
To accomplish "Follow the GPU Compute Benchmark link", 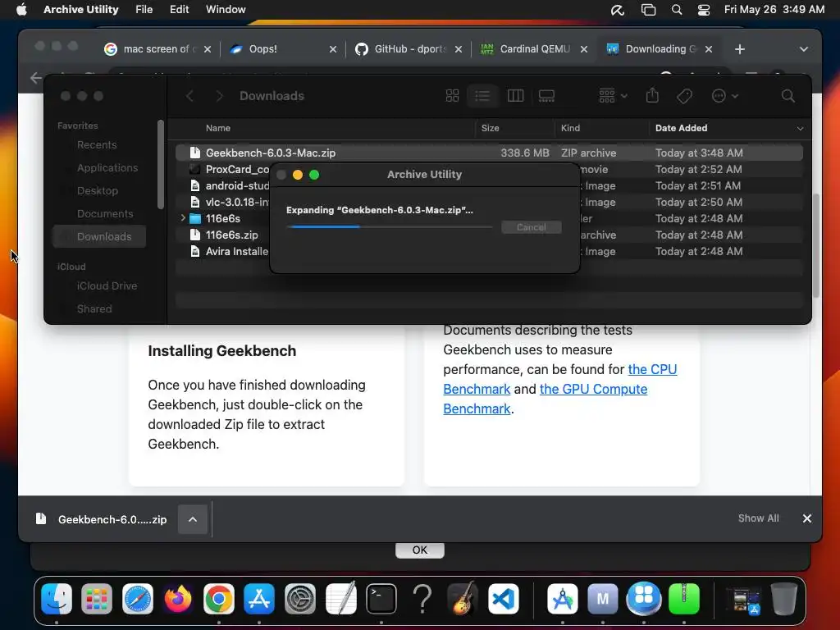I will pyautogui.click(x=593, y=389).
